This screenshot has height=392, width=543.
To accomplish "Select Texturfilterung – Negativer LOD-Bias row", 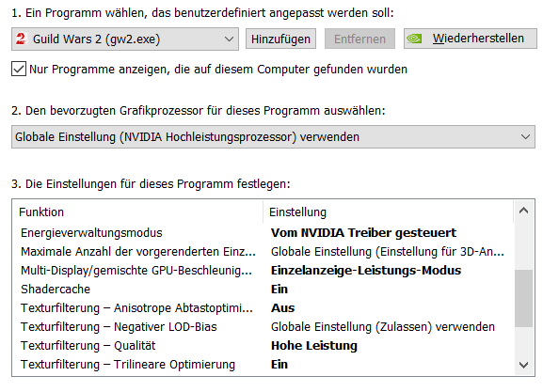I will [264, 327].
